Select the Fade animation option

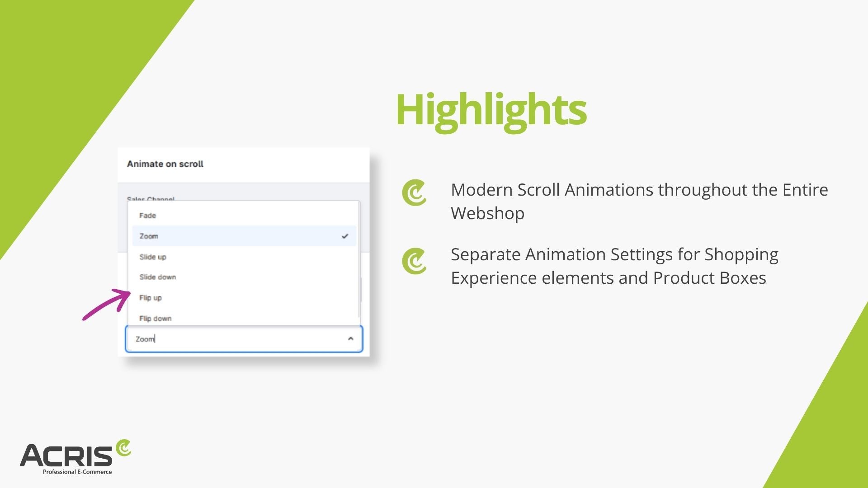click(x=148, y=216)
